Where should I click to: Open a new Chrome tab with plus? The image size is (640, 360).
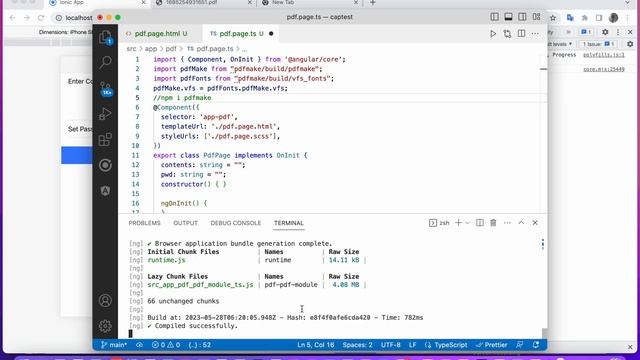click(x=372, y=3)
